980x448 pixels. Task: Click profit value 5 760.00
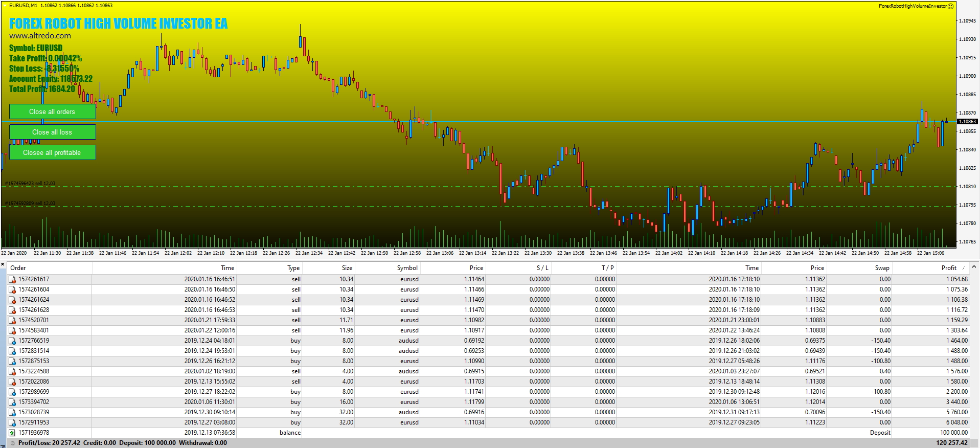click(956, 412)
